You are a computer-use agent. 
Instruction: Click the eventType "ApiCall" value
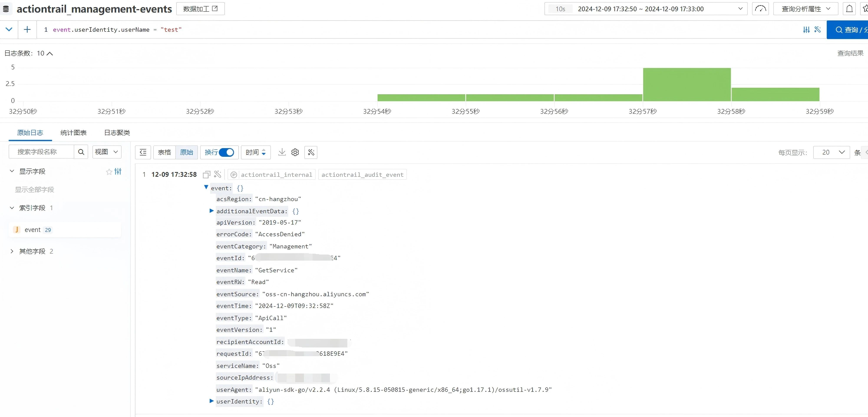coord(271,318)
